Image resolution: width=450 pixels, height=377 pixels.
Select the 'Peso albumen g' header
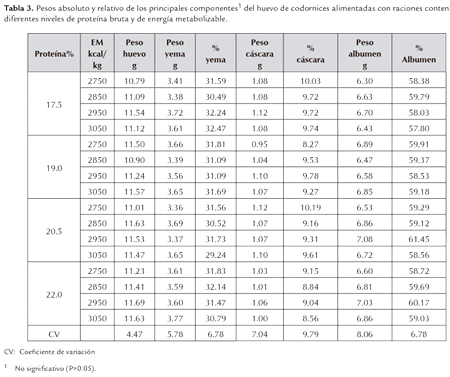[365, 54]
